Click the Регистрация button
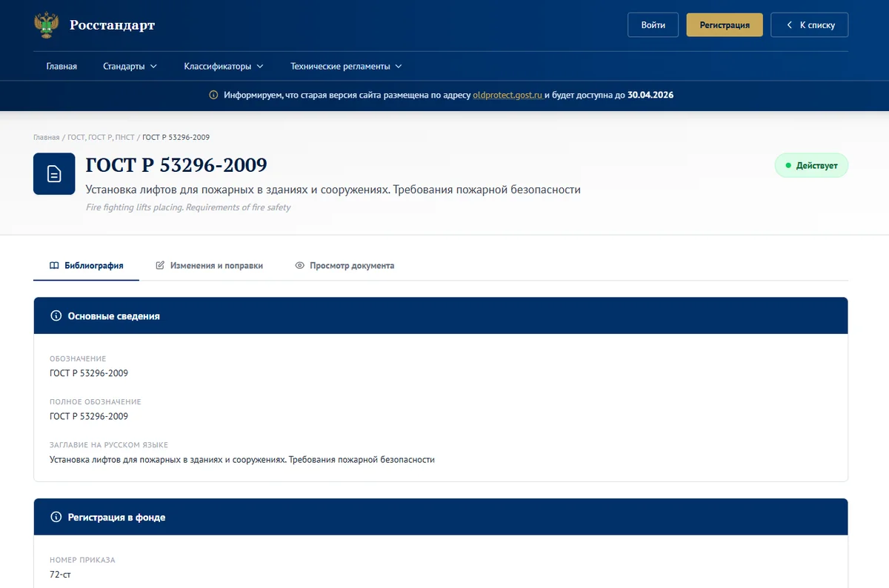This screenshot has width=889, height=588. (725, 24)
